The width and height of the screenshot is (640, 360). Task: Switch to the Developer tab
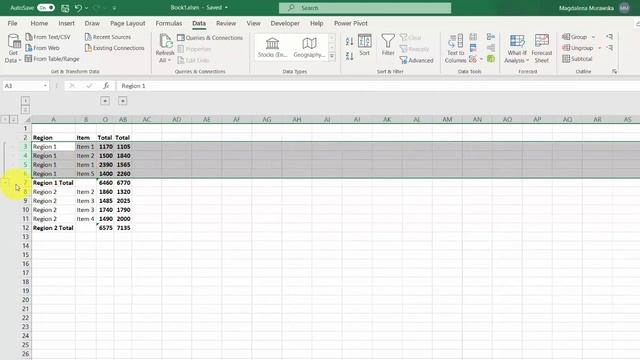click(285, 23)
